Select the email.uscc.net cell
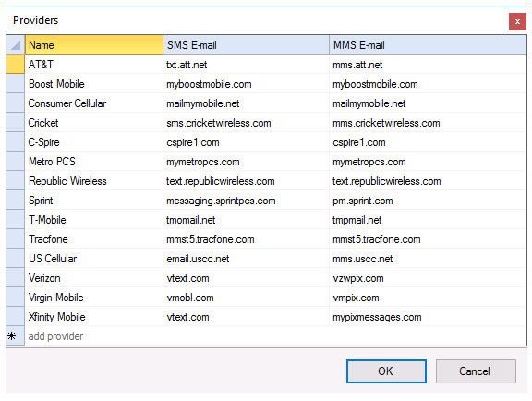This screenshot has width=532, height=401. (246, 259)
